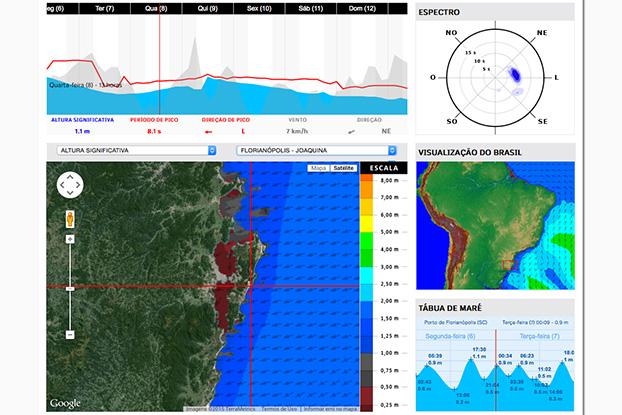Image resolution: width=622 pixels, height=415 pixels.
Task: Click the red peak direction arrow icon
Action: click(208, 132)
